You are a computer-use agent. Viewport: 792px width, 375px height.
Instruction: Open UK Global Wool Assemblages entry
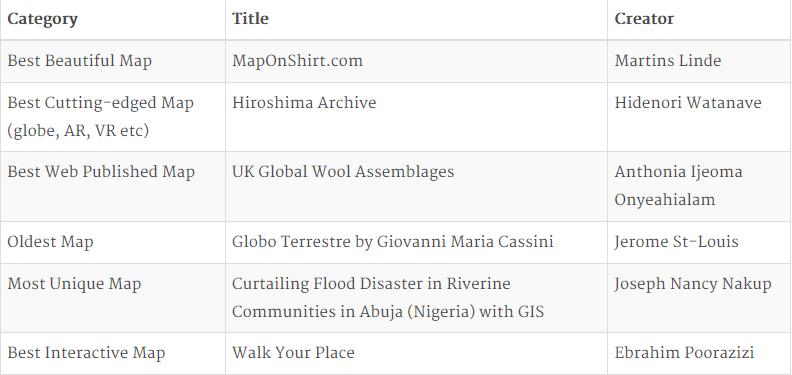tap(343, 172)
